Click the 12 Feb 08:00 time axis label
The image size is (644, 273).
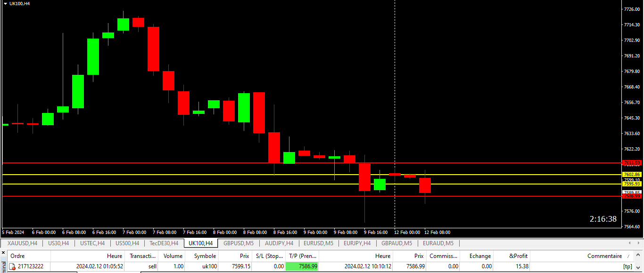(437, 233)
